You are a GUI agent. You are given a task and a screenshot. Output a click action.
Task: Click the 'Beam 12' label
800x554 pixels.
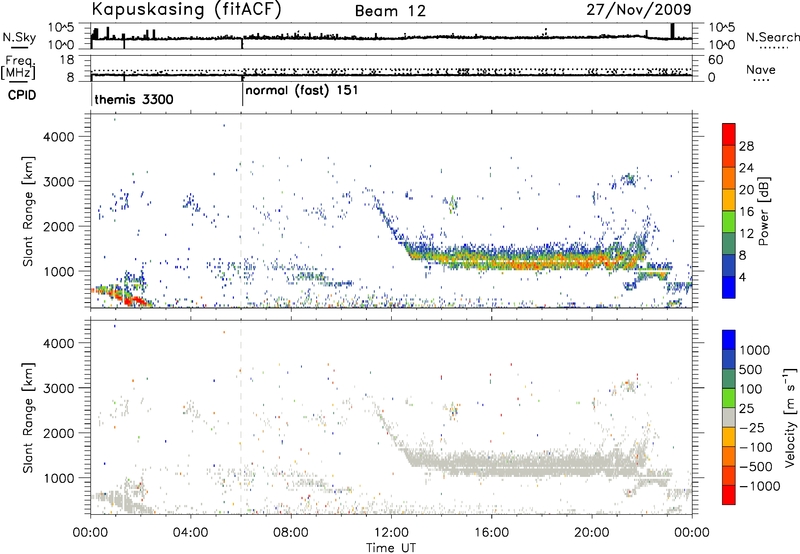390,11
